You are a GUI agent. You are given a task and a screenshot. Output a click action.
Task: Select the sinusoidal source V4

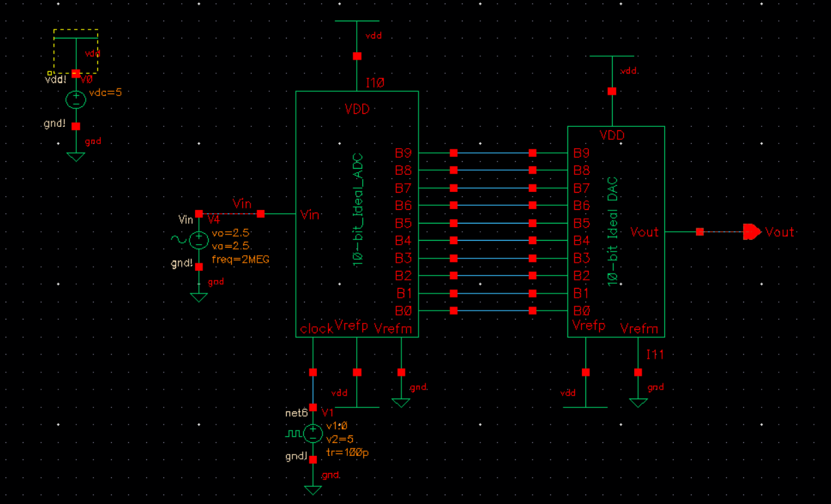(x=198, y=240)
